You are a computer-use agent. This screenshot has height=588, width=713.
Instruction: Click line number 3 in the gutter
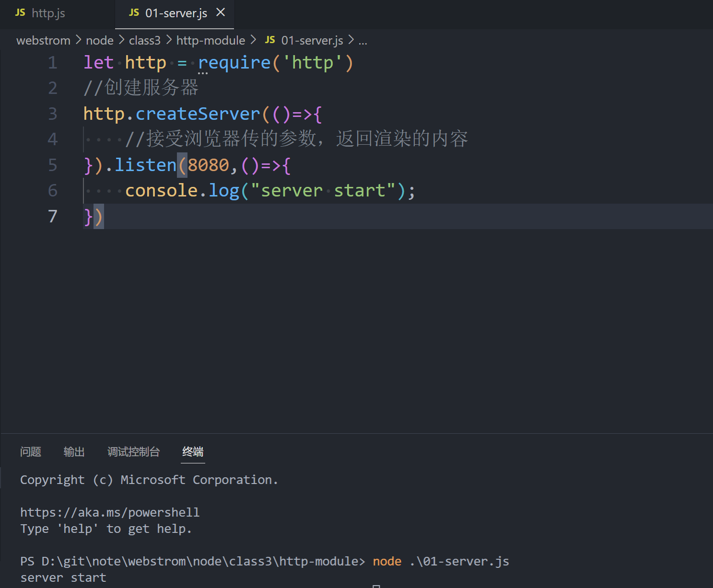click(x=53, y=114)
